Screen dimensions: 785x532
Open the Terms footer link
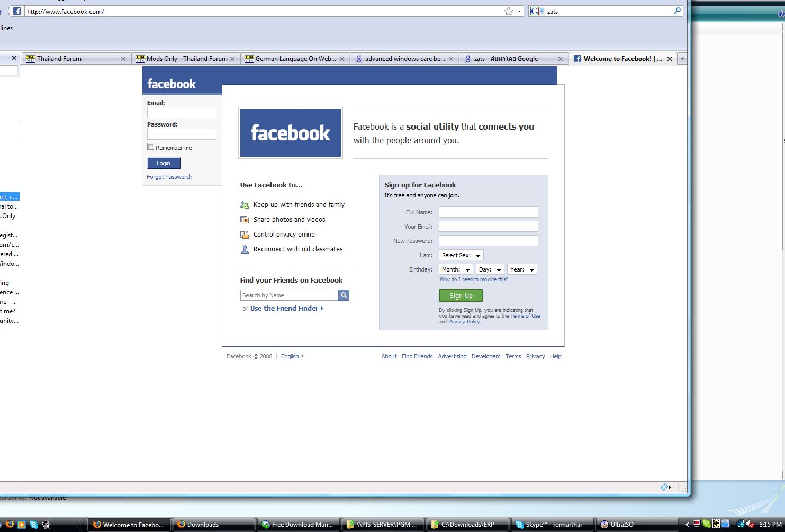[x=513, y=356]
